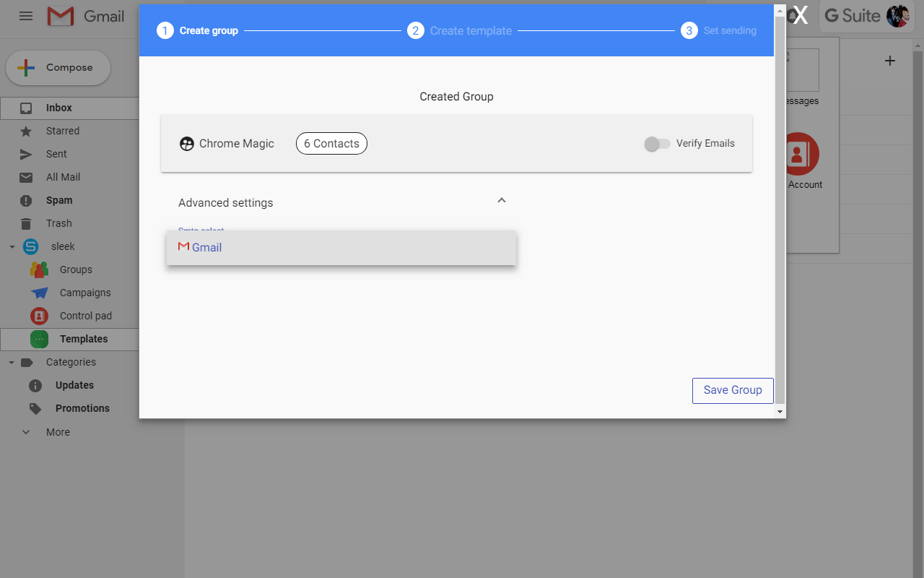Click the Gmail logo
The height and width of the screenshot is (578, 924).
(86, 16)
